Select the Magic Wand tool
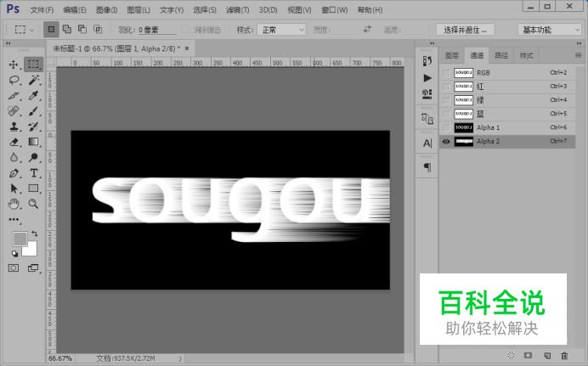 pos(33,80)
